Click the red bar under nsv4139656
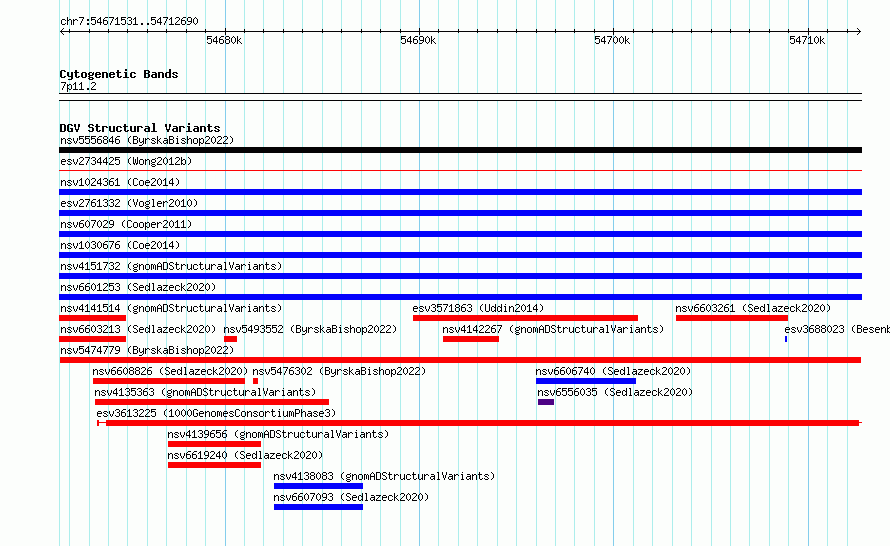The width and height of the screenshot is (890, 546). tap(214, 444)
